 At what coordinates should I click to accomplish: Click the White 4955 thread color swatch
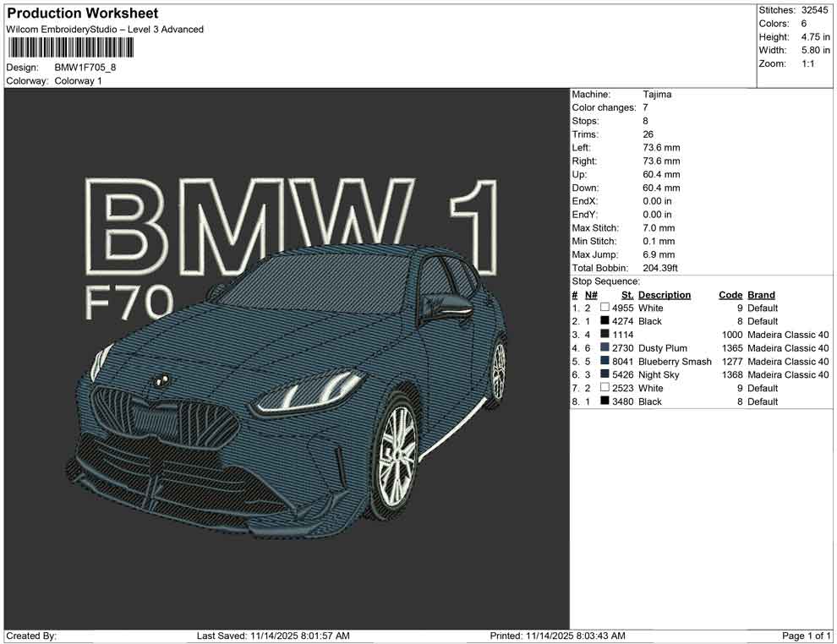pyautogui.click(x=604, y=308)
